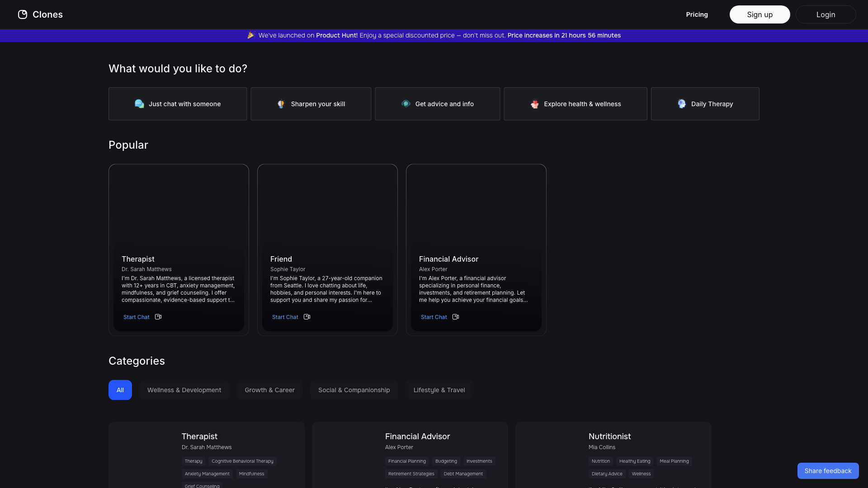Choose Get advice and info option
The height and width of the screenshot is (488, 868).
click(438, 104)
